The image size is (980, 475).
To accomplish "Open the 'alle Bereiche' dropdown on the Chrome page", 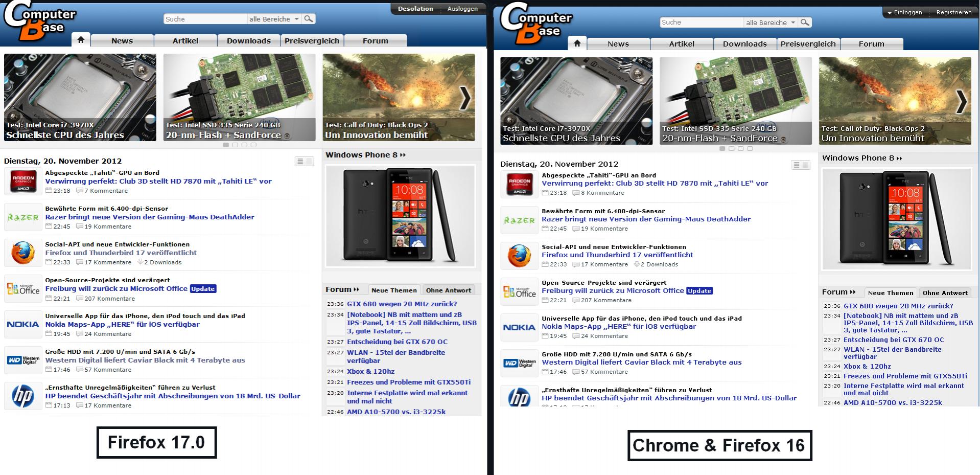I will [x=771, y=22].
